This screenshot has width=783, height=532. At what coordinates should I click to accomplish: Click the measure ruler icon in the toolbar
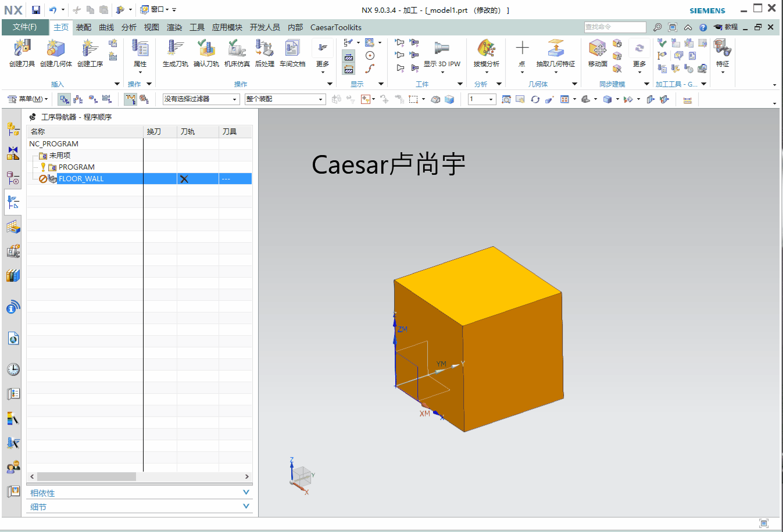688,100
